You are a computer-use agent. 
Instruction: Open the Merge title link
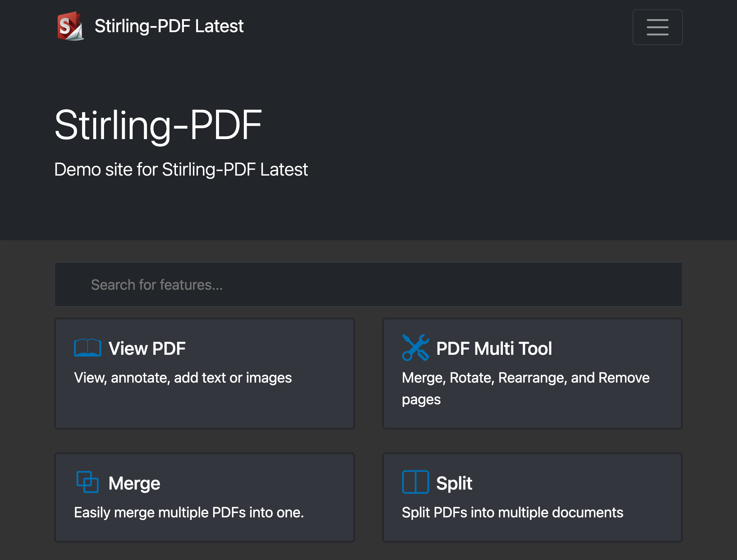point(134,483)
